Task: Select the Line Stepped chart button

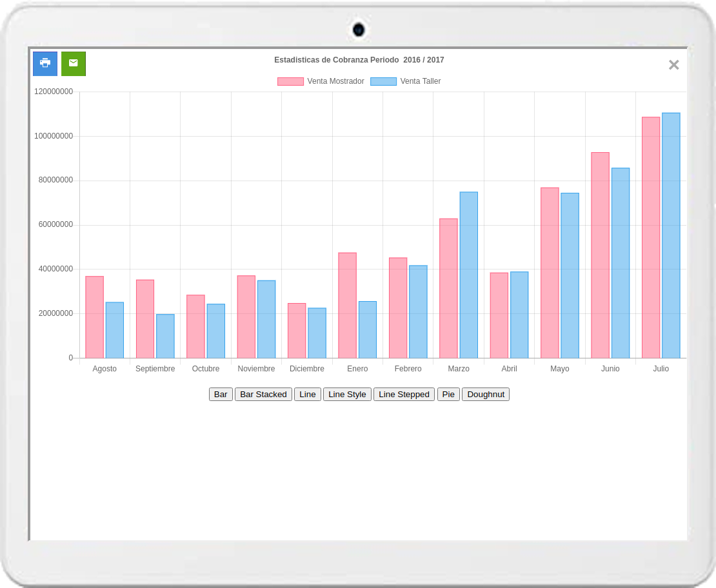Action: click(404, 395)
